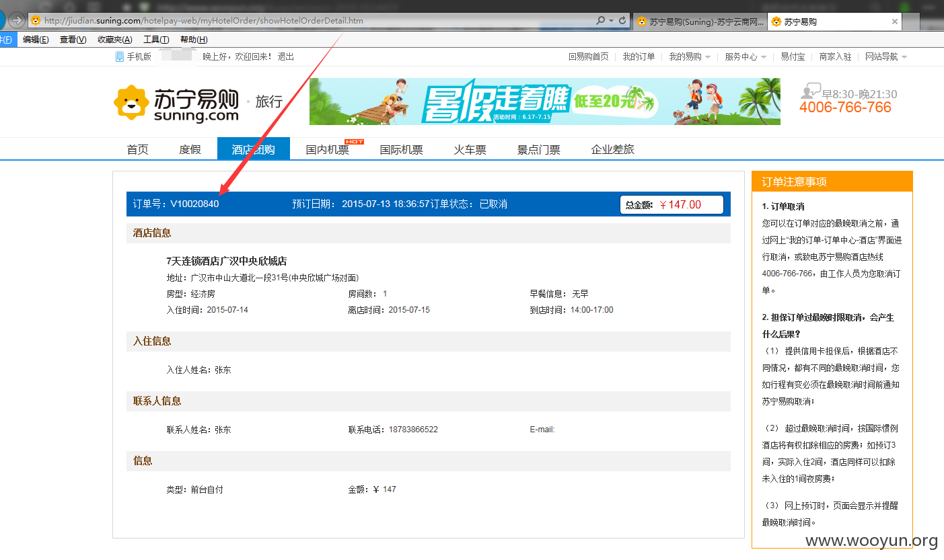Click the 入住人姓名: 张东 entry
This screenshot has height=560, width=944.
coord(198,370)
